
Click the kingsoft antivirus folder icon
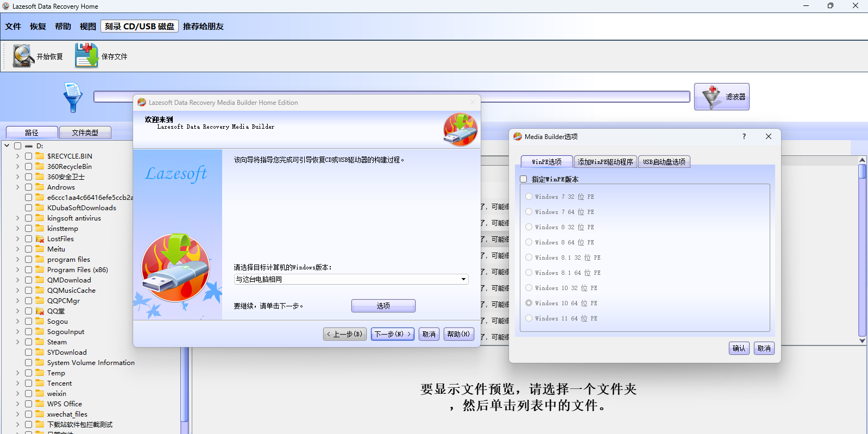[40, 218]
